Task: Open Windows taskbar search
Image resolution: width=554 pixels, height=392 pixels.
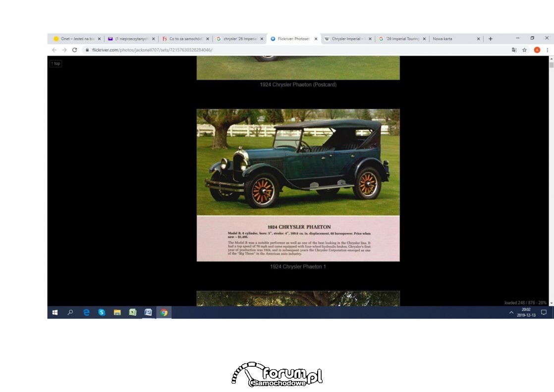Action: 70,313
